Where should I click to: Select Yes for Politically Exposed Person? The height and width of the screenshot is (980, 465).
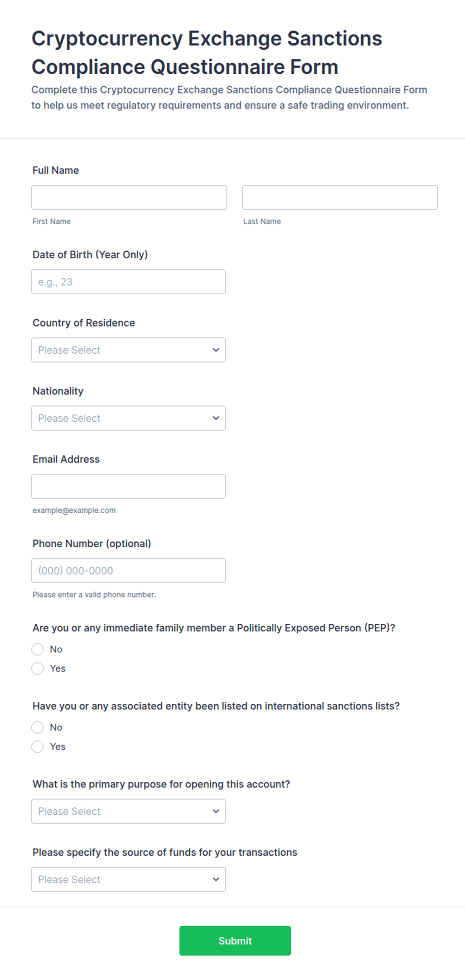[37, 668]
